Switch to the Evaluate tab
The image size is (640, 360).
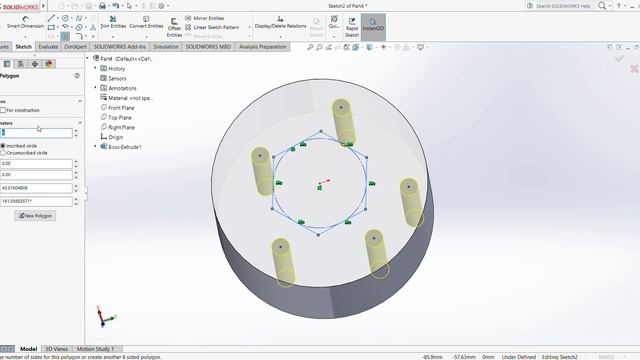pos(48,47)
